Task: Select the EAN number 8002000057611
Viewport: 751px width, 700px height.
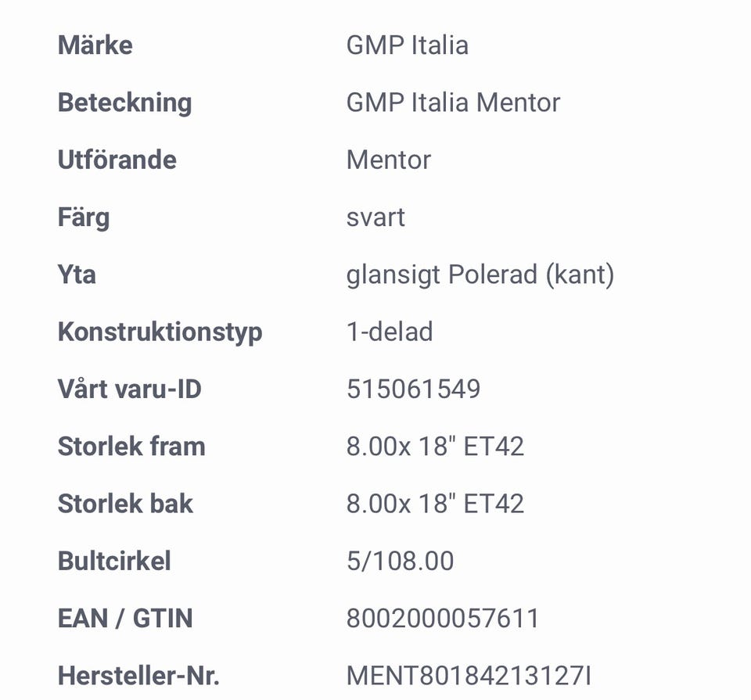Action: [x=443, y=619]
